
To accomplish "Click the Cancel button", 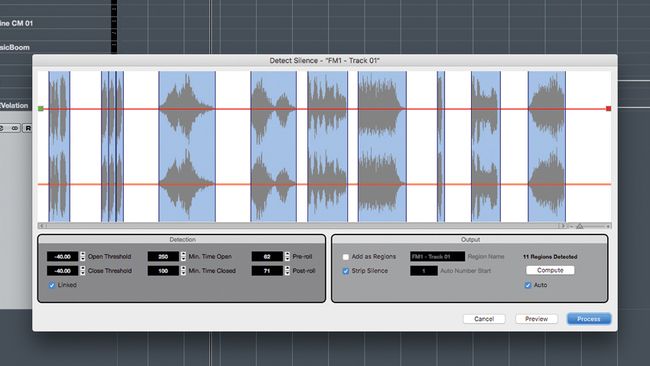I will [484, 319].
